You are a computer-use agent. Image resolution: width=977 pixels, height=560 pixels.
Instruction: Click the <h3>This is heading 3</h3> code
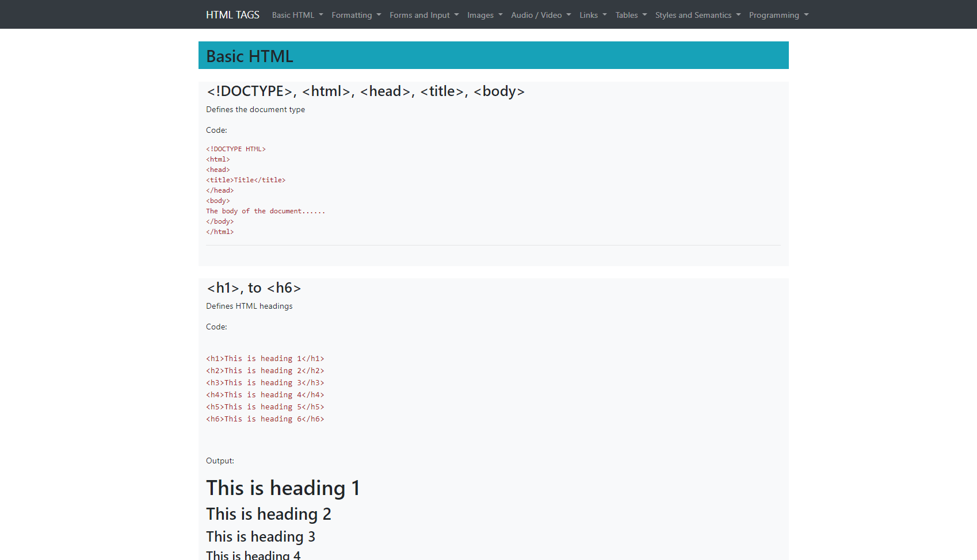(265, 382)
